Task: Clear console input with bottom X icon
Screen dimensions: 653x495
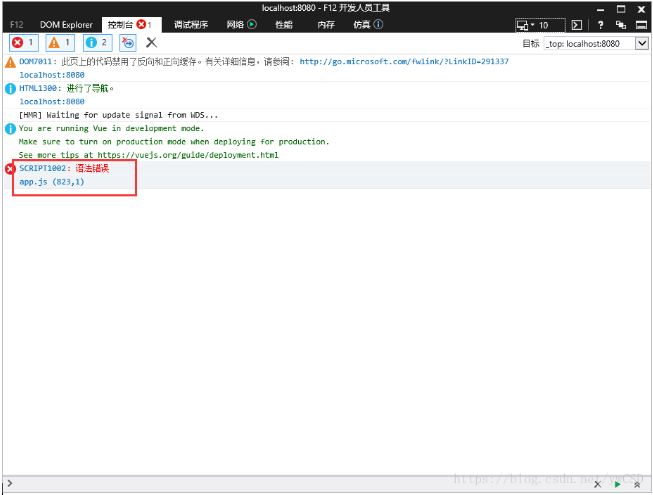Action: [x=598, y=484]
